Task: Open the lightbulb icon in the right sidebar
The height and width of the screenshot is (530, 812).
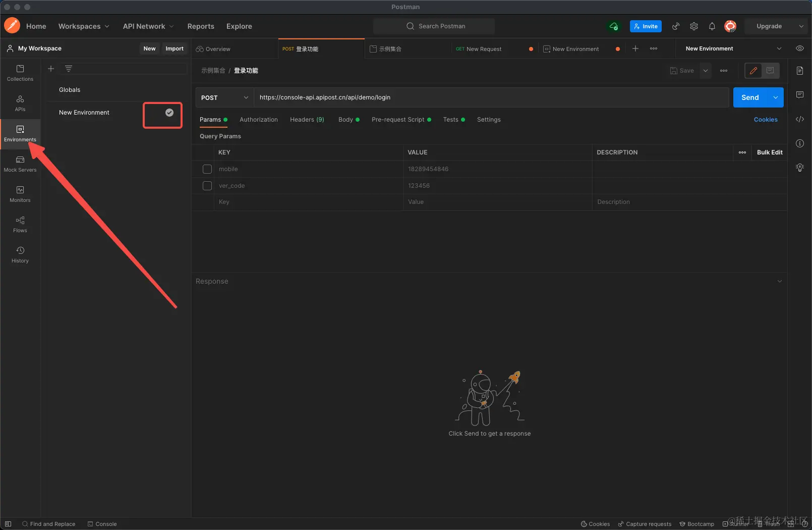Action: coord(800,168)
